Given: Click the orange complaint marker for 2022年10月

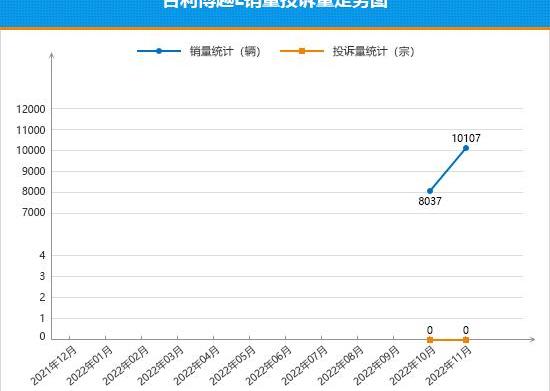Looking at the screenshot, I should [430, 340].
